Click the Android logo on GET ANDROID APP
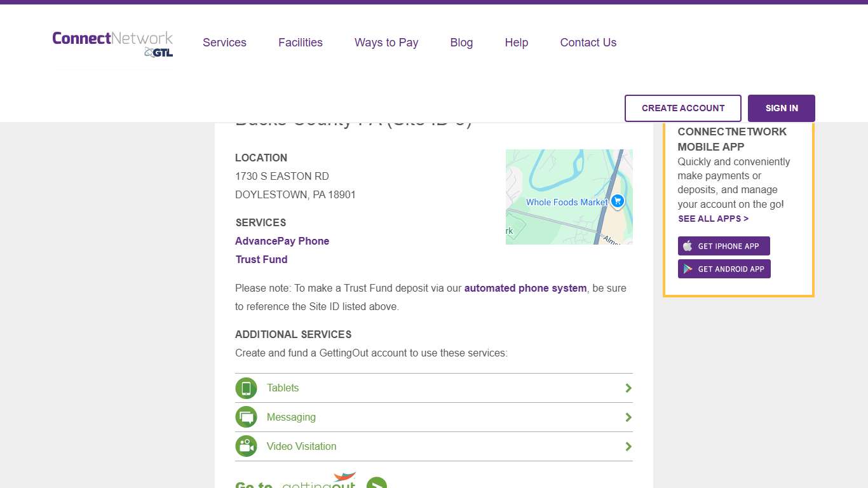868x488 pixels. [687, 268]
